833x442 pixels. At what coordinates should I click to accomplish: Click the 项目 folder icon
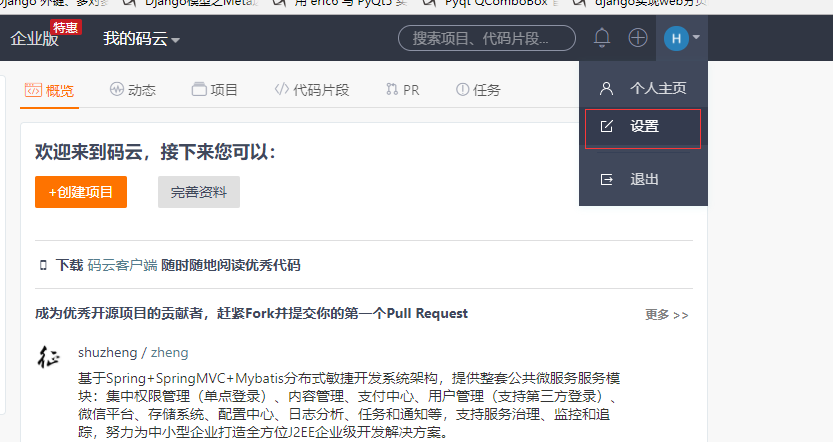coord(199,89)
